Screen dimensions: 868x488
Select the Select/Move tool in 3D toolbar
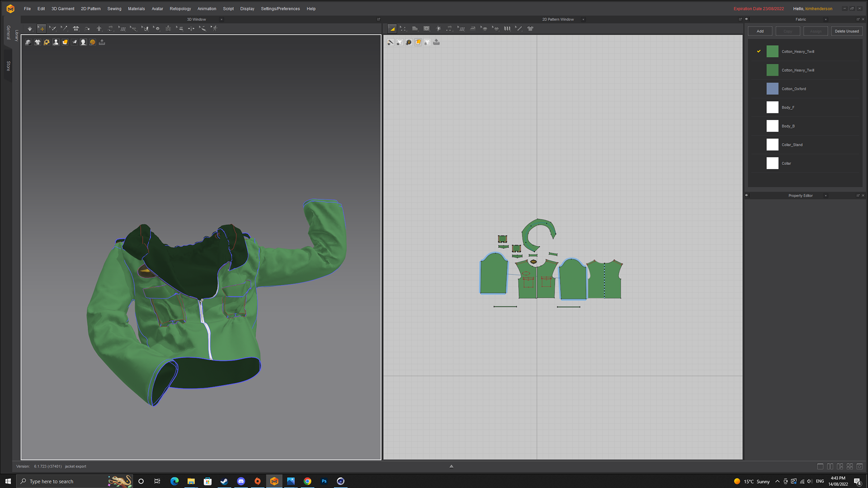click(42, 28)
